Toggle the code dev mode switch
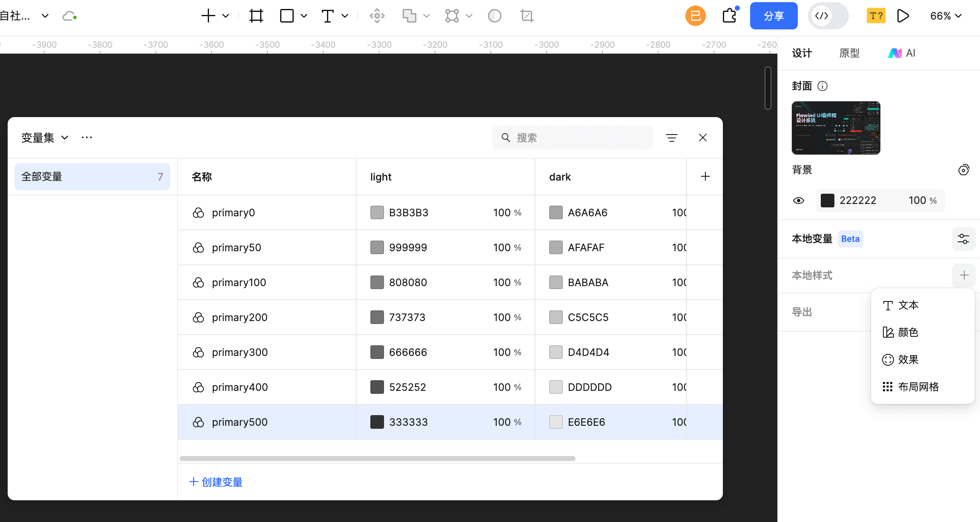This screenshot has height=522, width=980. [828, 16]
